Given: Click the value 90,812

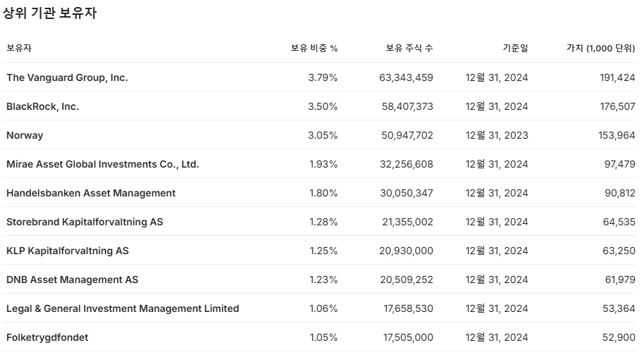Looking at the screenshot, I should pos(620,193).
